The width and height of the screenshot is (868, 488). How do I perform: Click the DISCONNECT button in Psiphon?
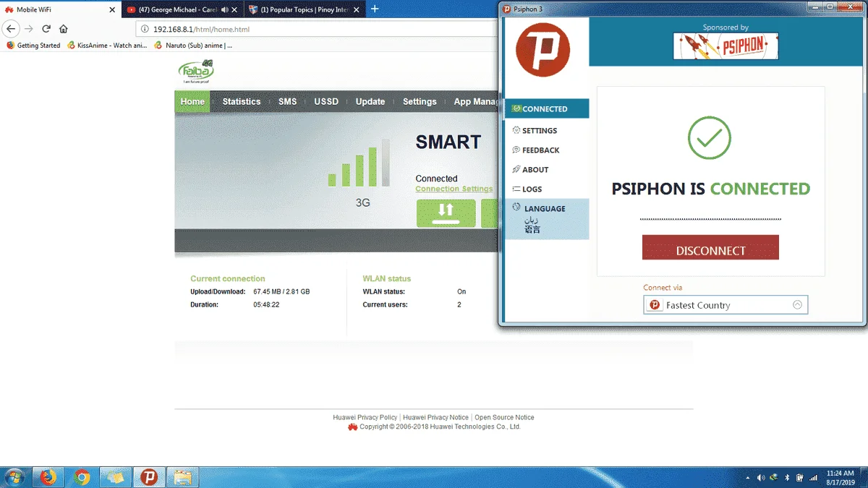click(710, 247)
